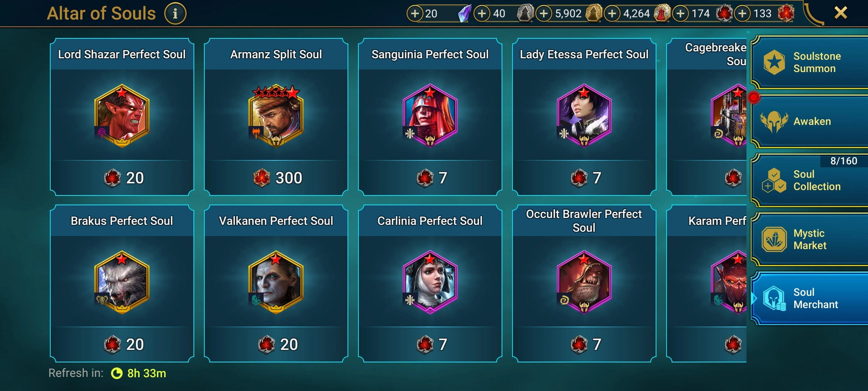The width and height of the screenshot is (868, 391).
Task: Add more soul coins showing 174
Action: pyautogui.click(x=680, y=13)
